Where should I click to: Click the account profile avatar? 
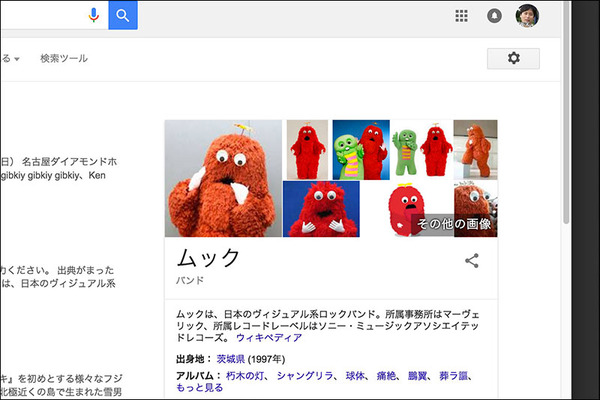527,16
